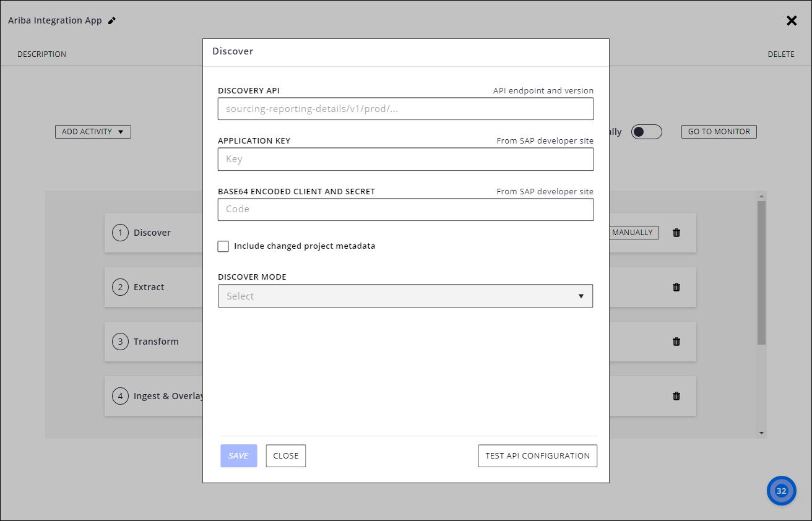Screen dimensions: 812x521
Task: Toggle the switch beside Go To Monitor
Action: (x=646, y=132)
